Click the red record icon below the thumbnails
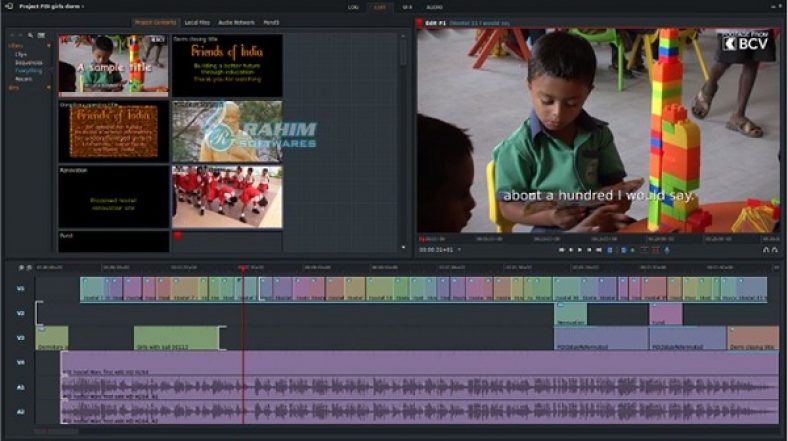This screenshot has width=788, height=441. pyautogui.click(x=177, y=236)
